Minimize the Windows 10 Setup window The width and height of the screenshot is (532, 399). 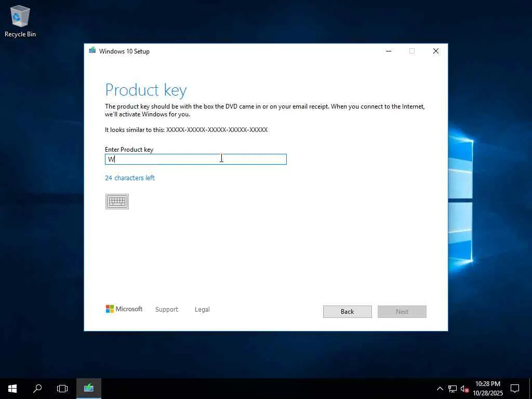click(389, 51)
